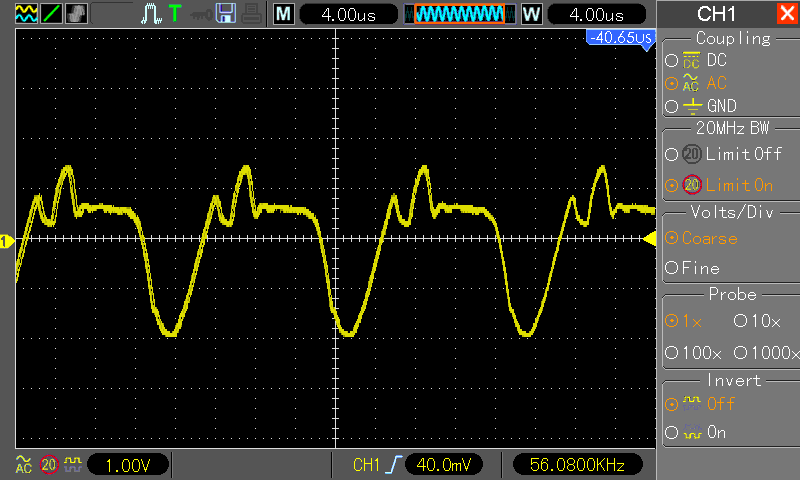Click the green T trigger status icon
This screenshot has height=480, width=800.
click(x=176, y=14)
